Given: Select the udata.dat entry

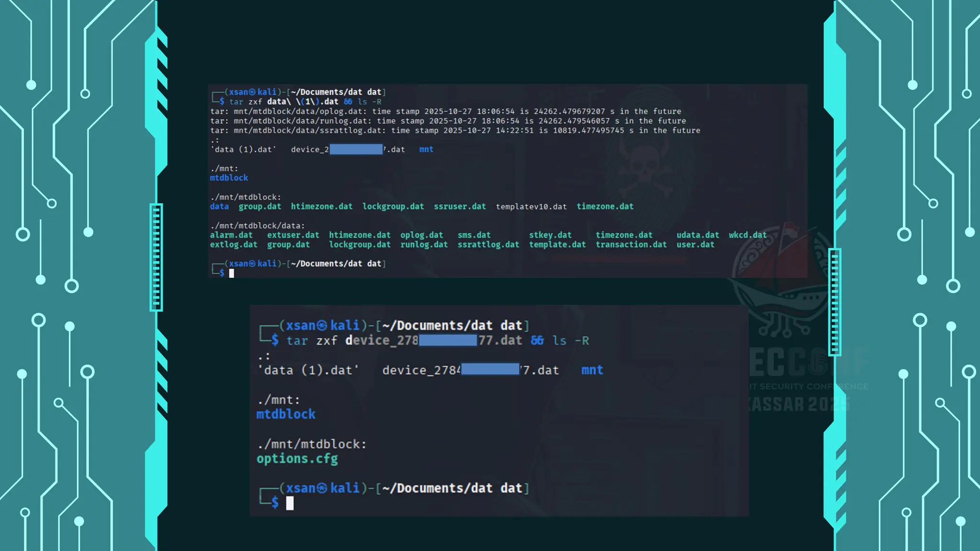Looking at the screenshot, I should coord(697,235).
